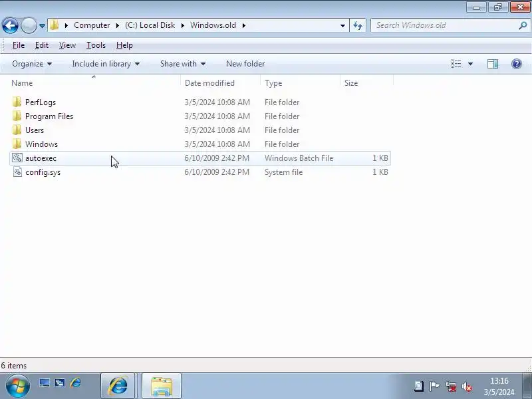Open the Help question mark button
This screenshot has width=532, height=399.
(x=517, y=64)
